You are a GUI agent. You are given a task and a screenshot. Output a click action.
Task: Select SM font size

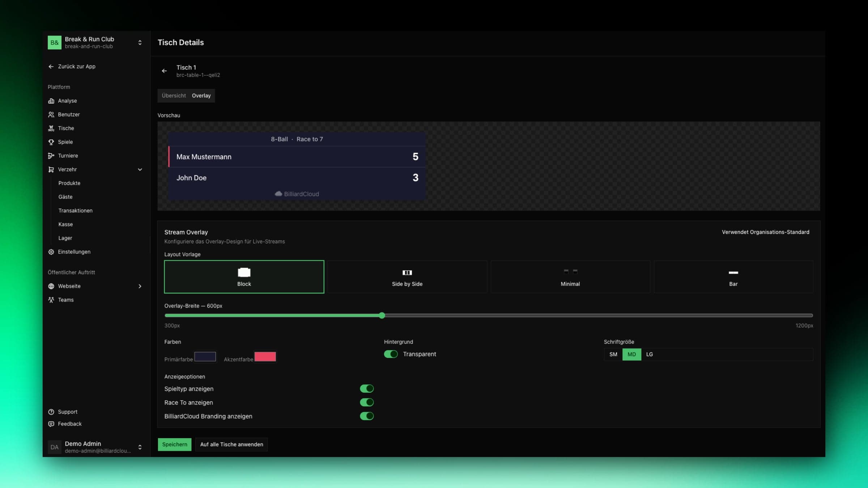point(613,355)
